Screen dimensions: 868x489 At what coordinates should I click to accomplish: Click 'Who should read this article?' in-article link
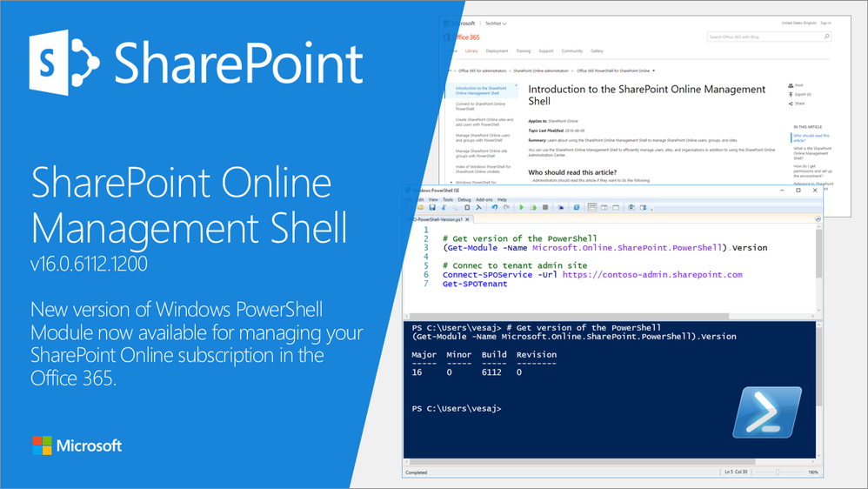point(811,137)
